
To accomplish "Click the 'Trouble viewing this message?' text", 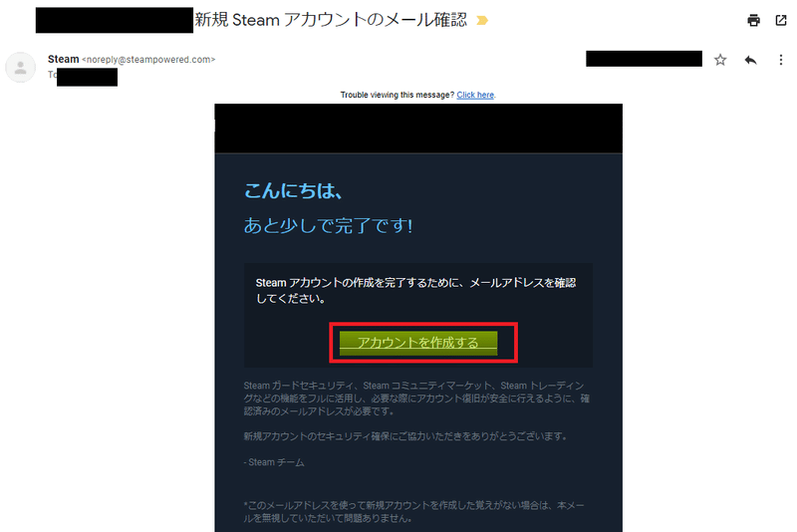I will (x=397, y=95).
